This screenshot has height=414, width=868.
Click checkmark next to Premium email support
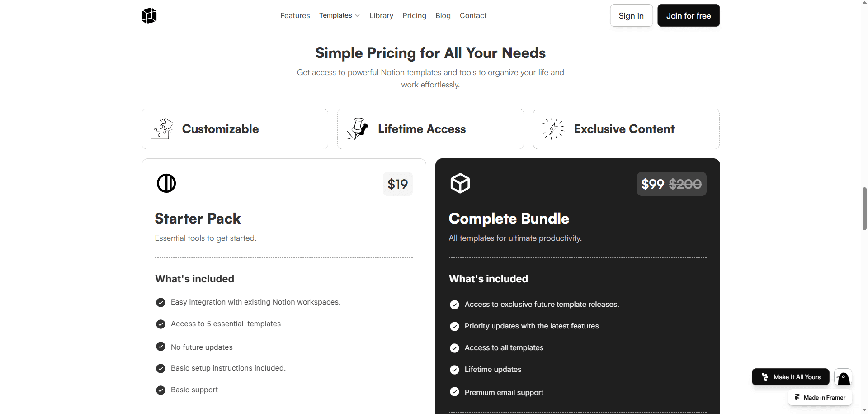pos(454,392)
